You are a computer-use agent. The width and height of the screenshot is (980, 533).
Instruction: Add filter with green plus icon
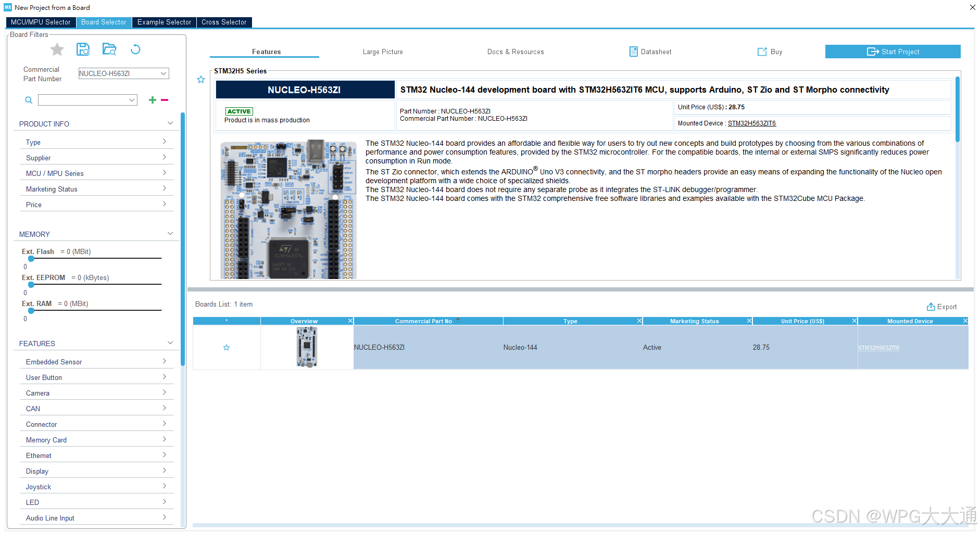[153, 100]
